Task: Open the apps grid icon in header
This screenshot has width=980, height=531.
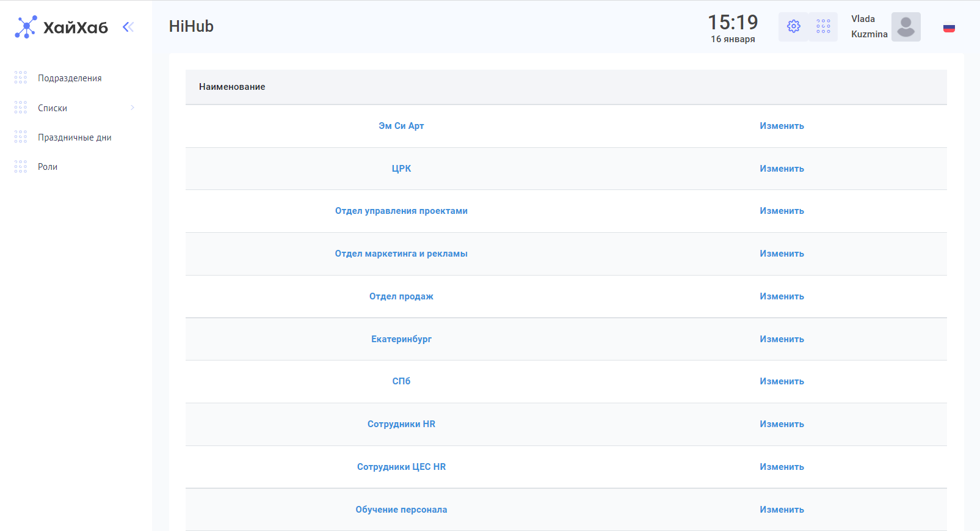Action: click(823, 26)
